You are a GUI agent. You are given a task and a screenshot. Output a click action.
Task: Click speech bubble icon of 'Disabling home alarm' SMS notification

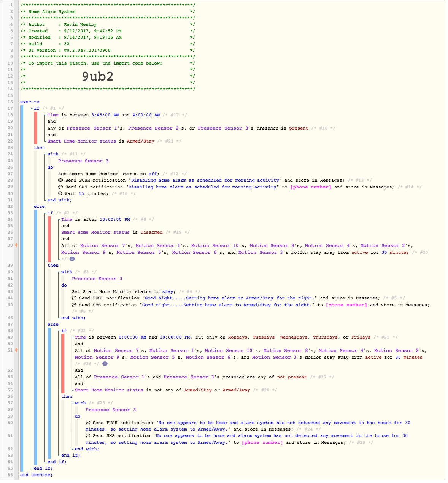60,187
